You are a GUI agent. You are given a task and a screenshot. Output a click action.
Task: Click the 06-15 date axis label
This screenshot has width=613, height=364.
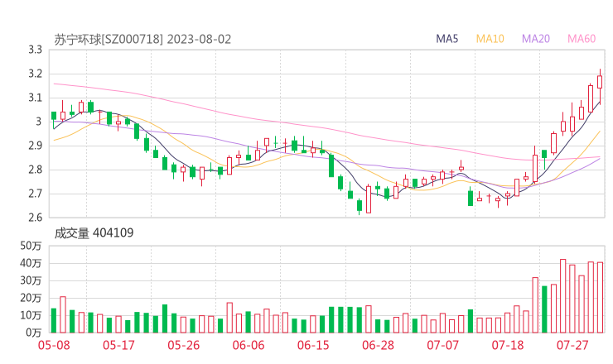click(x=313, y=345)
